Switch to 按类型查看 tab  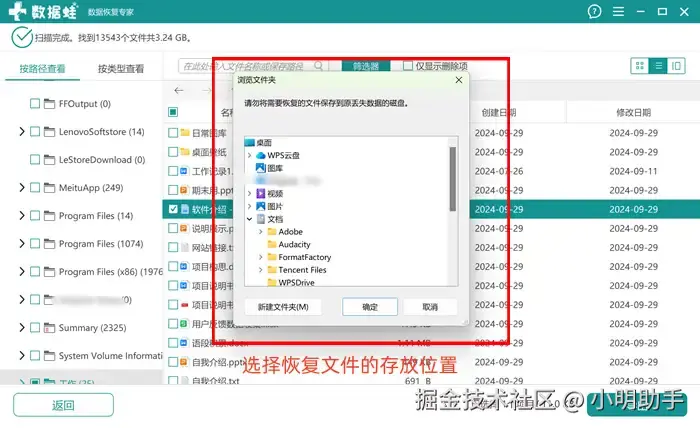(x=121, y=69)
